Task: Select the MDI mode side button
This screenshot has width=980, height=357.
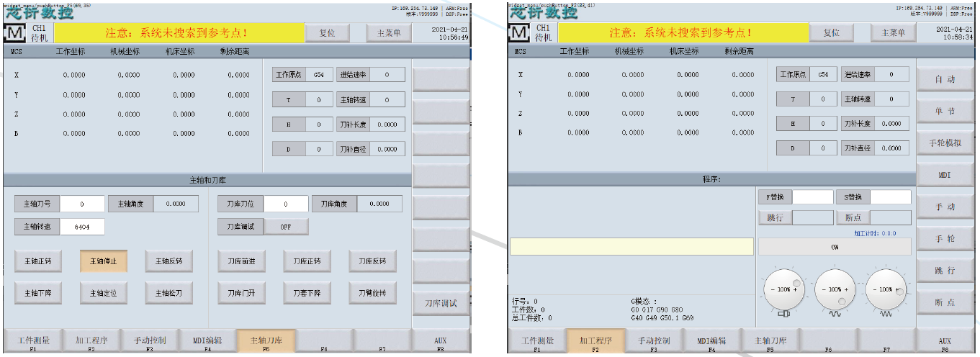Action: (x=945, y=175)
